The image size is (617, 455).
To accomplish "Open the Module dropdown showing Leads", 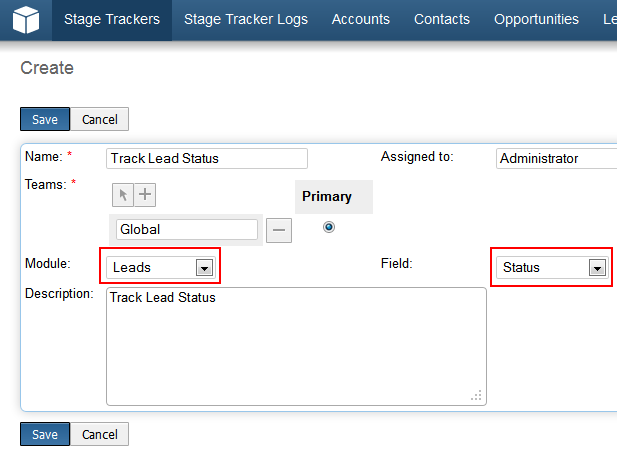I will pyautogui.click(x=161, y=267).
